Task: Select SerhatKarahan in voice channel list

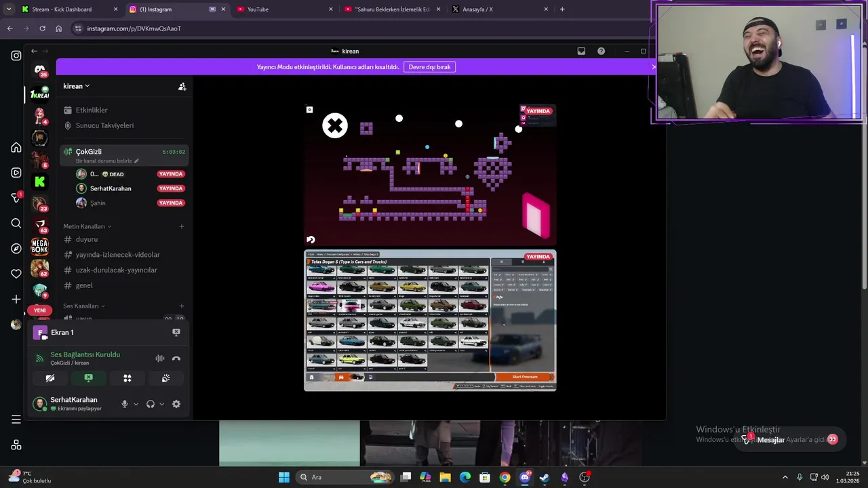Action: [129, 188]
